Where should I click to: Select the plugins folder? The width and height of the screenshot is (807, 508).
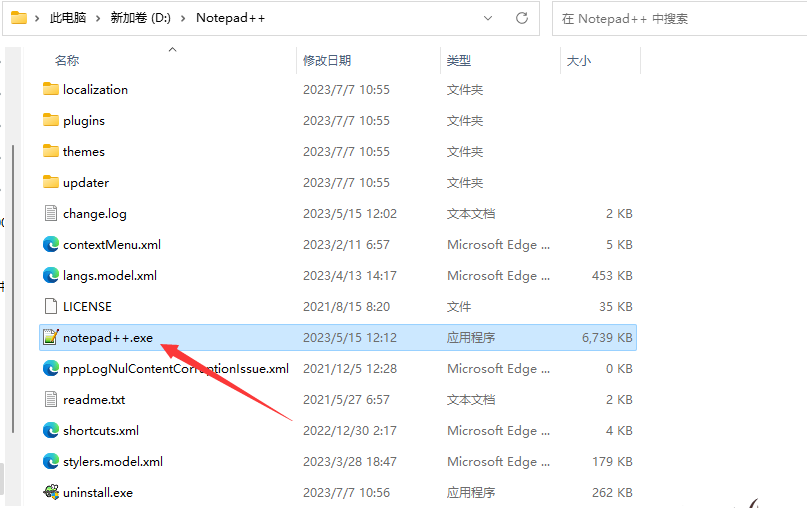pos(84,120)
